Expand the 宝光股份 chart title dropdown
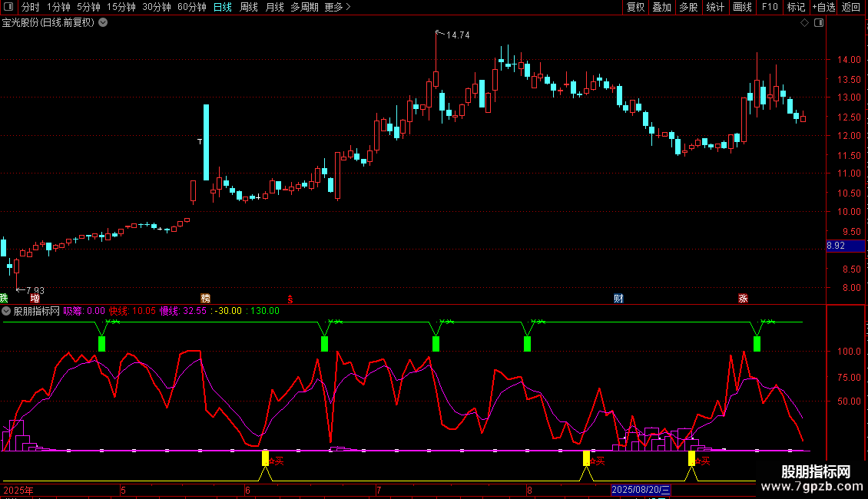This screenshot has width=868, height=499. coord(103,23)
